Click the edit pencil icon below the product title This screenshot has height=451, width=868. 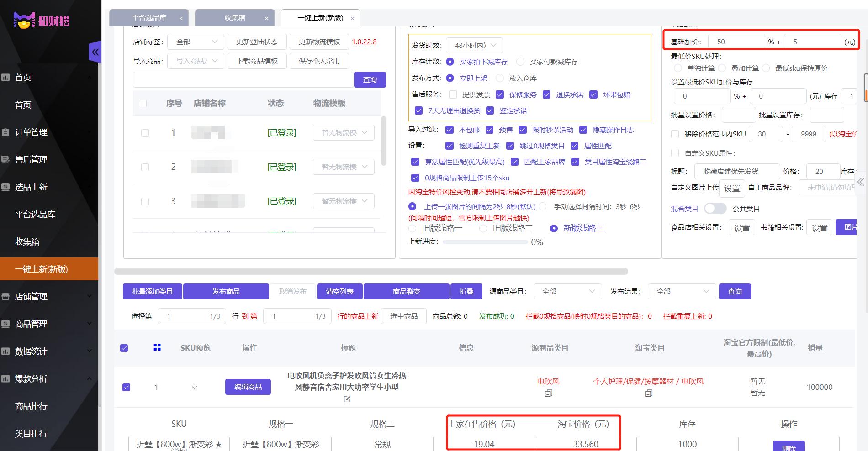347,399
